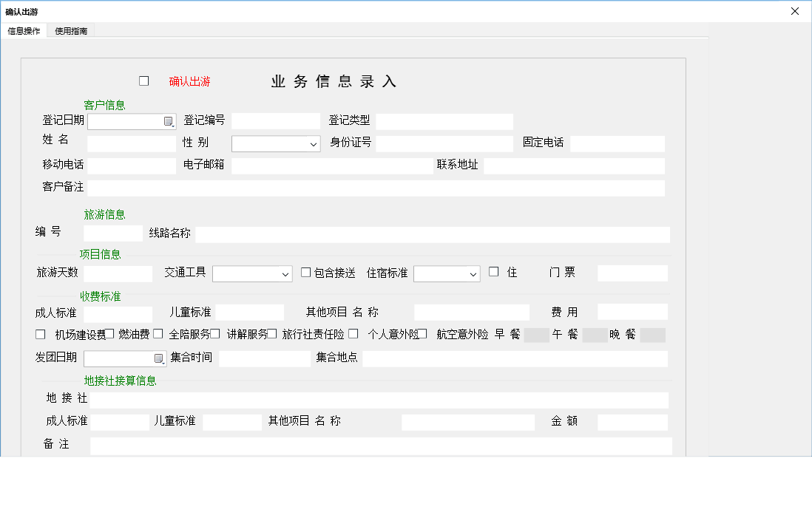Viewport: 812px width, 515px height.
Task: Check the 旅行社责任险 checkbox
Action: pos(271,334)
